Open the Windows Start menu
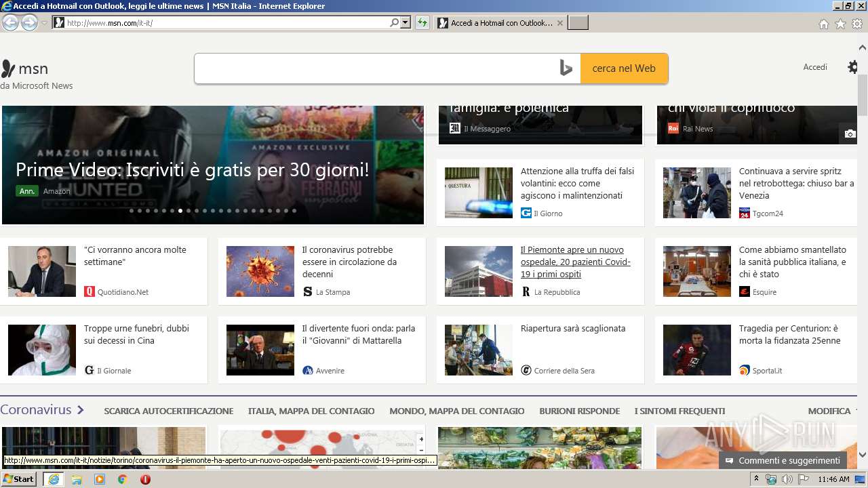Image resolution: width=868 pixels, height=488 pixels. click(x=19, y=479)
